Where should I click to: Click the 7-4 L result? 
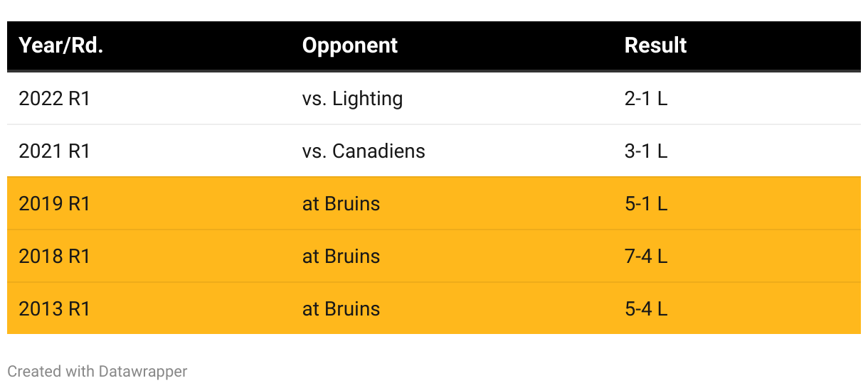tap(645, 257)
